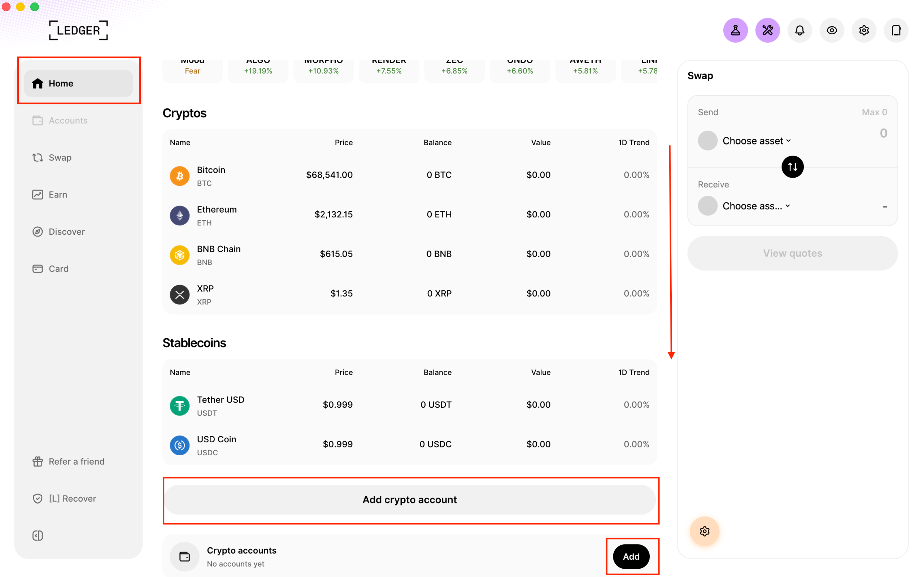Viewport: 924px width, 577px height.
Task: Click the BNB Chain name text
Action: click(x=218, y=249)
